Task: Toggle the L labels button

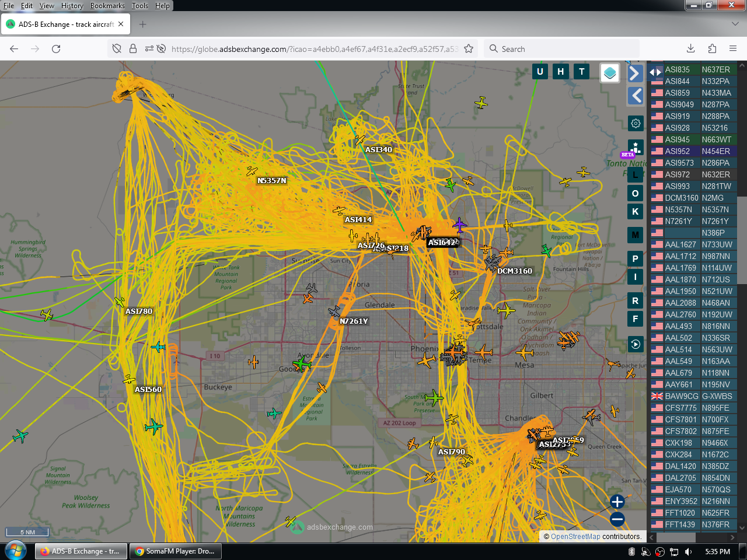Action: 636,174
